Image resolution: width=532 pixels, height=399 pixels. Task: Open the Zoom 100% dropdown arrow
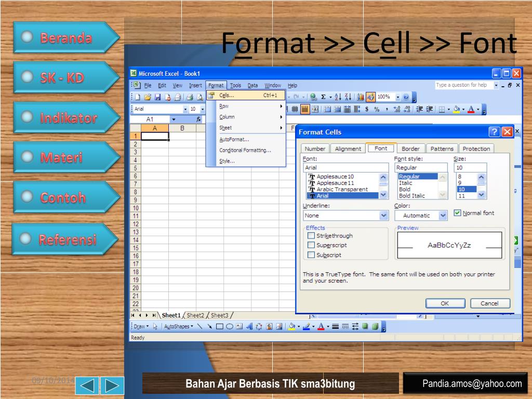click(x=397, y=97)
